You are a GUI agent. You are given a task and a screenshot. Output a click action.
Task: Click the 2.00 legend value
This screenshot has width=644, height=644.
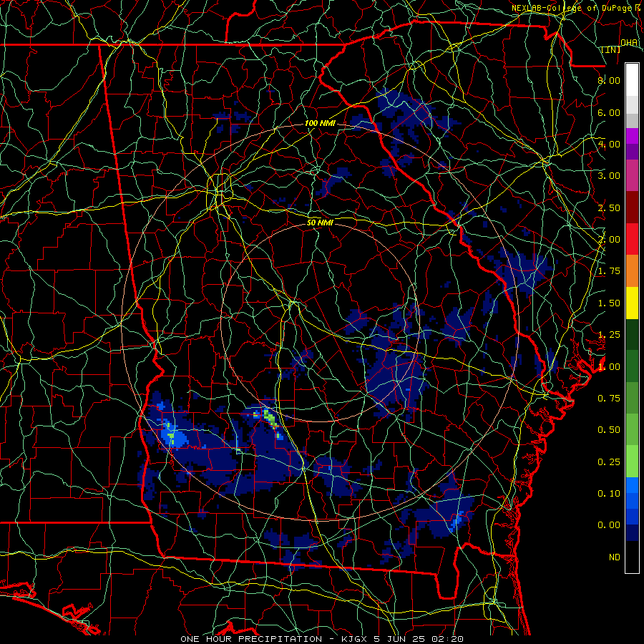609,240
